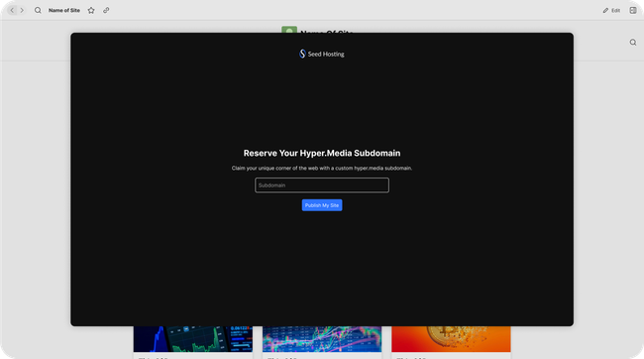This screenshot has width=644, height=359.
Task: Open the blue trading chart thumbnail
Action: [x=193, y=339]
